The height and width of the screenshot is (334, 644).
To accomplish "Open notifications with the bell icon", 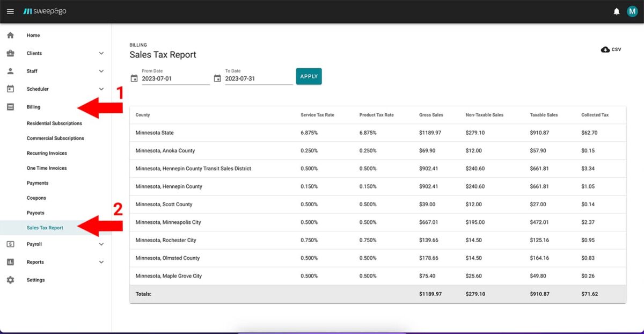I will 616,11.
